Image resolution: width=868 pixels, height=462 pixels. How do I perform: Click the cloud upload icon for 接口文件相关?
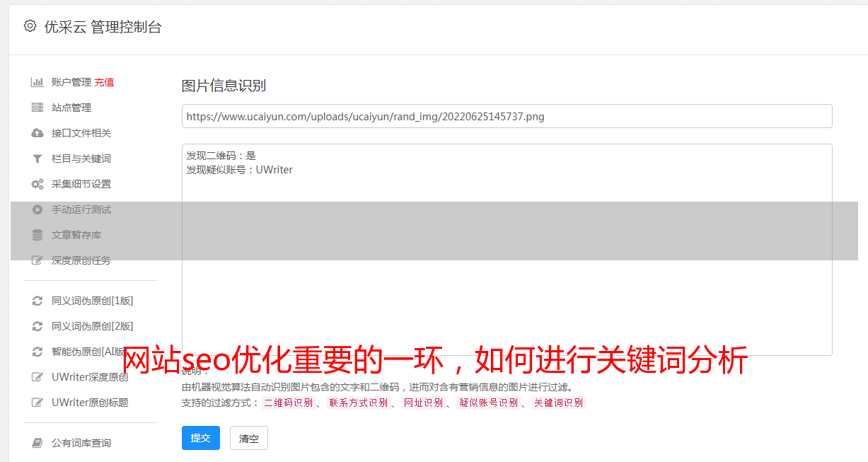[37, 133]
